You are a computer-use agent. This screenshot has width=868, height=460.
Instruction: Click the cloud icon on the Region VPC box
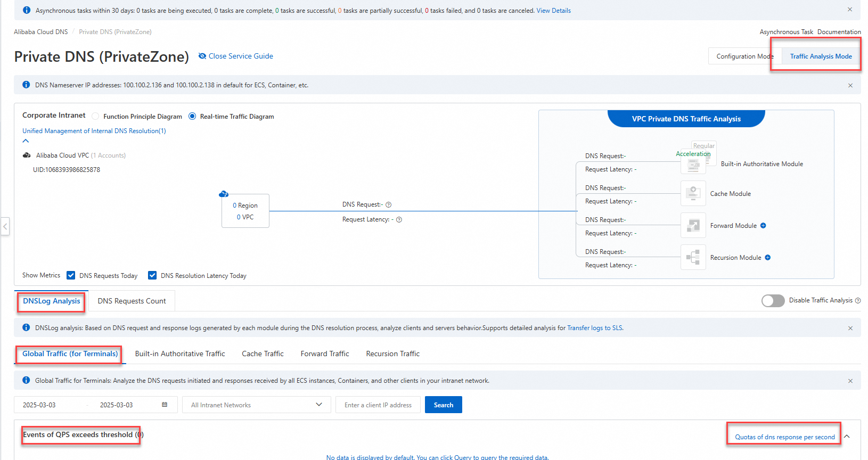tap(224, 194)
